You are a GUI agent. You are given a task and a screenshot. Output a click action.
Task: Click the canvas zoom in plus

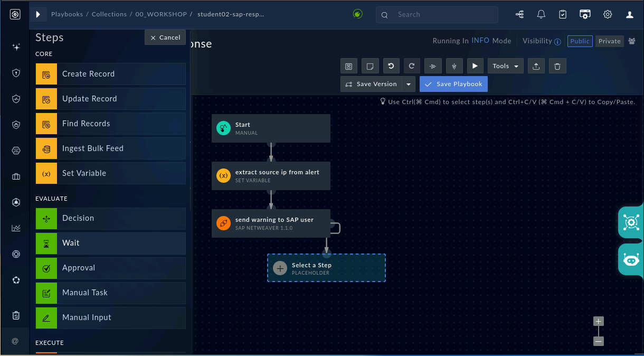pos(598,321)
